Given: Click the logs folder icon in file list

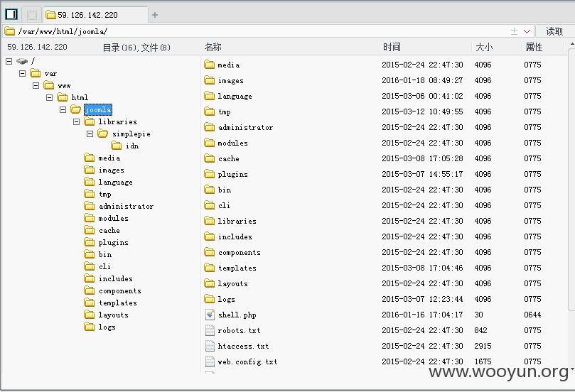Looking at the screenshot, I should 210,299.
